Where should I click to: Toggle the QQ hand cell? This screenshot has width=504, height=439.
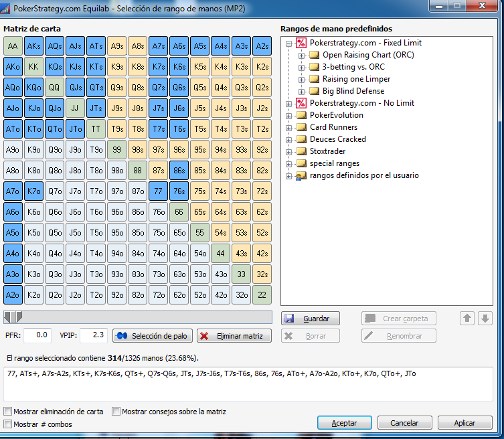click(54, 88)
